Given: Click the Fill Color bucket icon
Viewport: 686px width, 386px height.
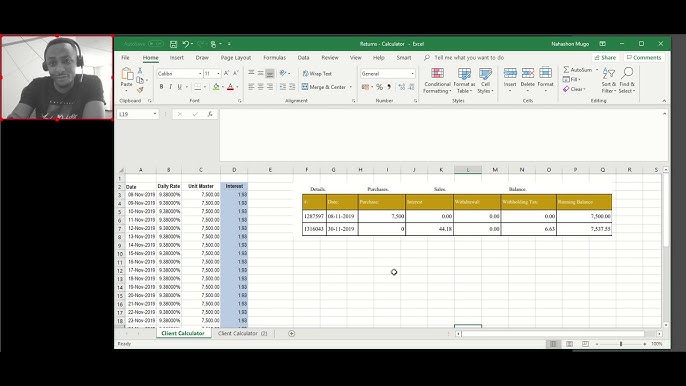Looking at the screenshot, I should pyautogui.click(x=216, y=87).
